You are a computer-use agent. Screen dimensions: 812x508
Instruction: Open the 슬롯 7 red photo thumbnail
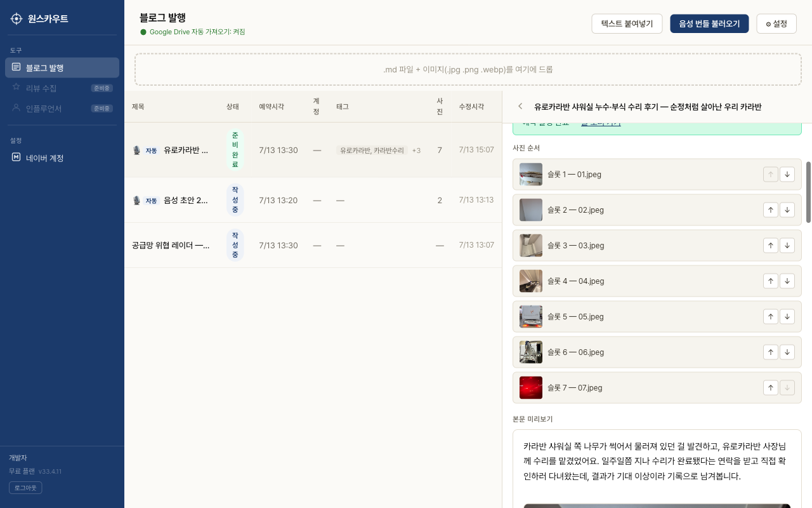click(x=531, y=387)
